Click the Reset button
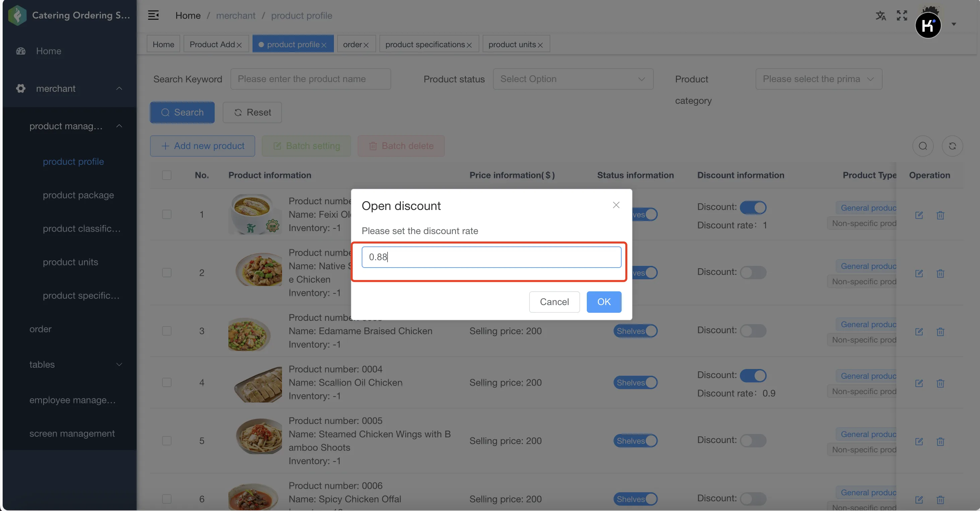 point(252,113)
